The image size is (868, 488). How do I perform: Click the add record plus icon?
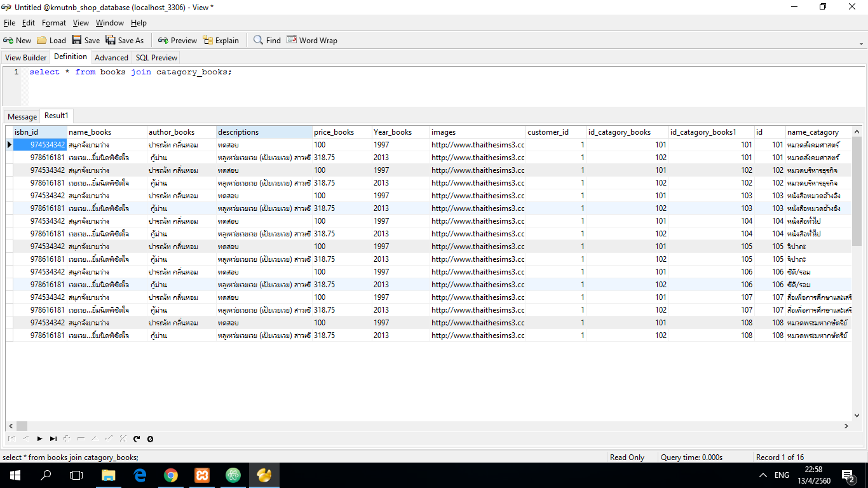67,438
